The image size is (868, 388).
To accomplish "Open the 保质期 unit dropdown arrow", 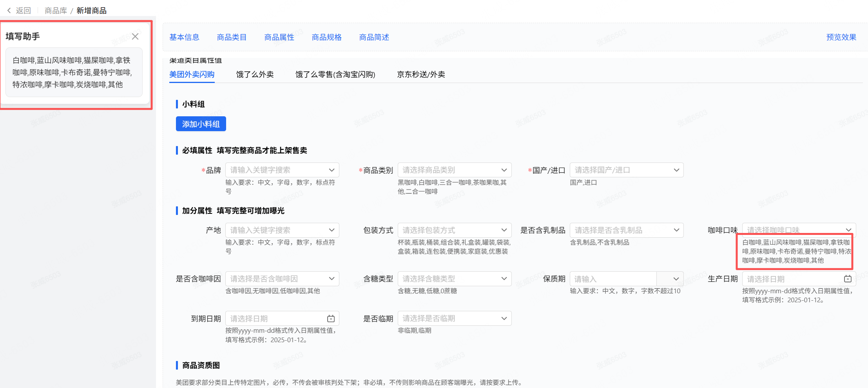I will click(x=676, y=279).
